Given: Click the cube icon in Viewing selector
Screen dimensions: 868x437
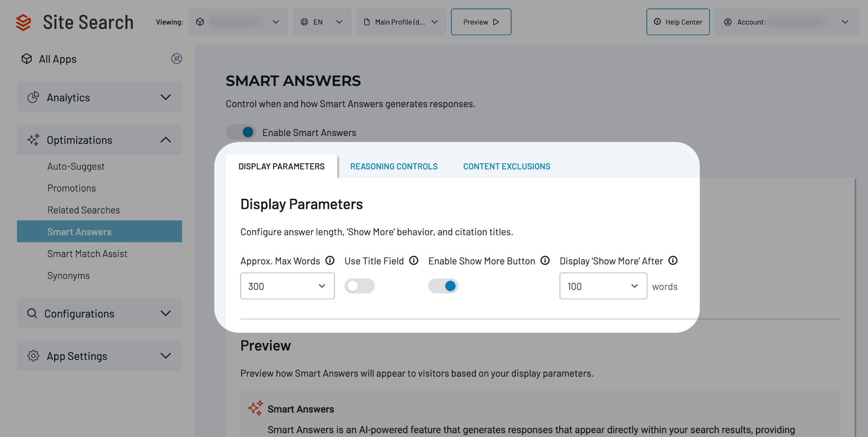Looking at the screenshot, I should 200,22.
